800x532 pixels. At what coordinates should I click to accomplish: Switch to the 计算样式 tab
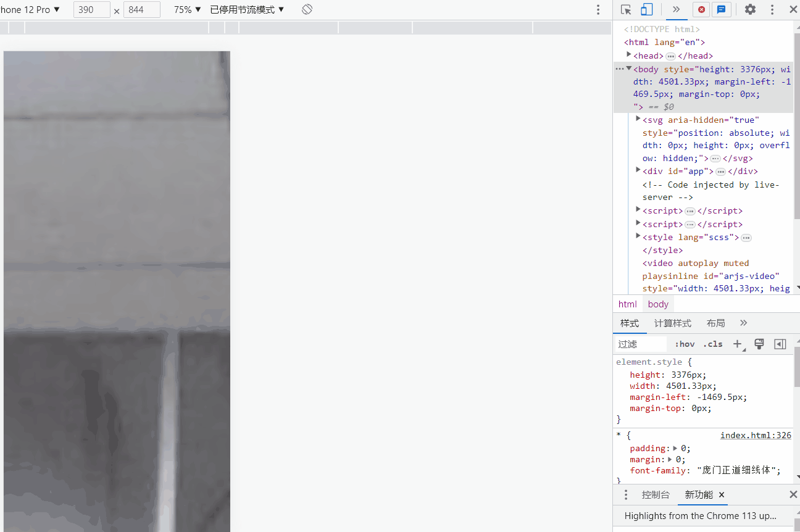[x=672, y=323]
